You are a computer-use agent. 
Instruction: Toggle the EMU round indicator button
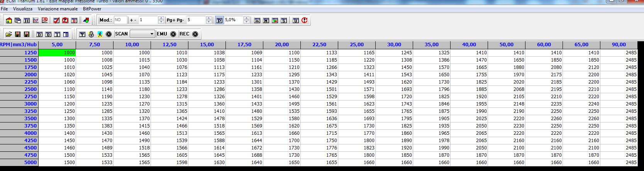(173, 34)
